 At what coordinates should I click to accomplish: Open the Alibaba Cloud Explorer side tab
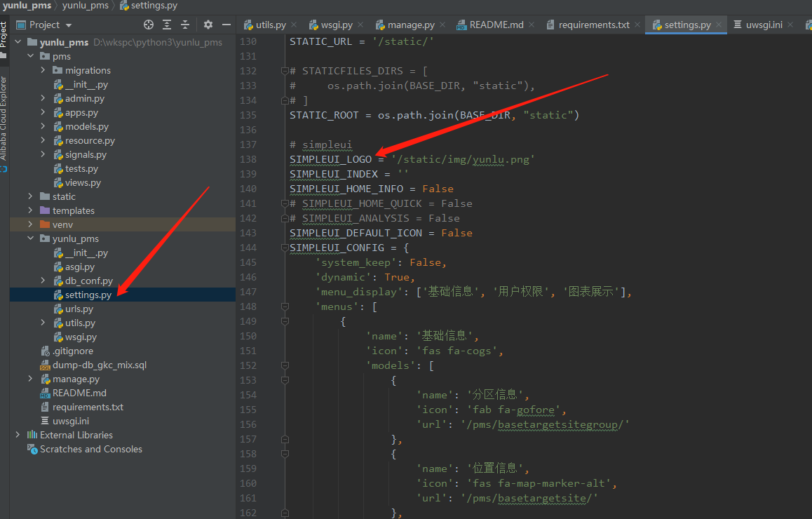4,118
